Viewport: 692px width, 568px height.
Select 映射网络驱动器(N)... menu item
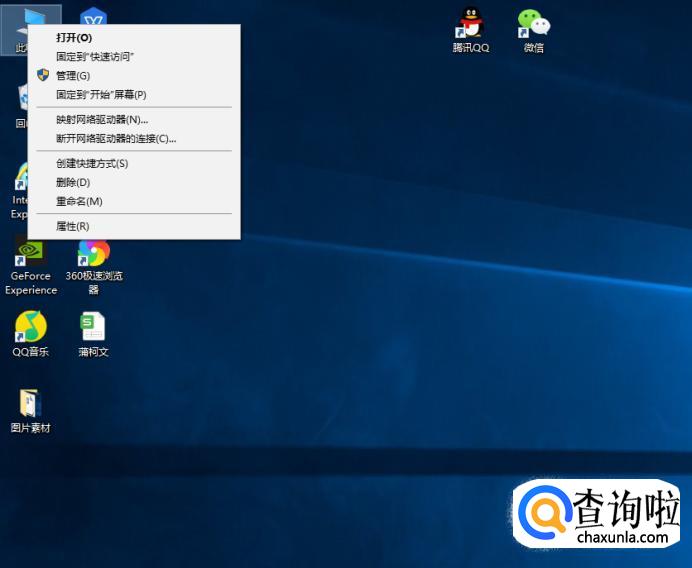(x=102, y=120)
